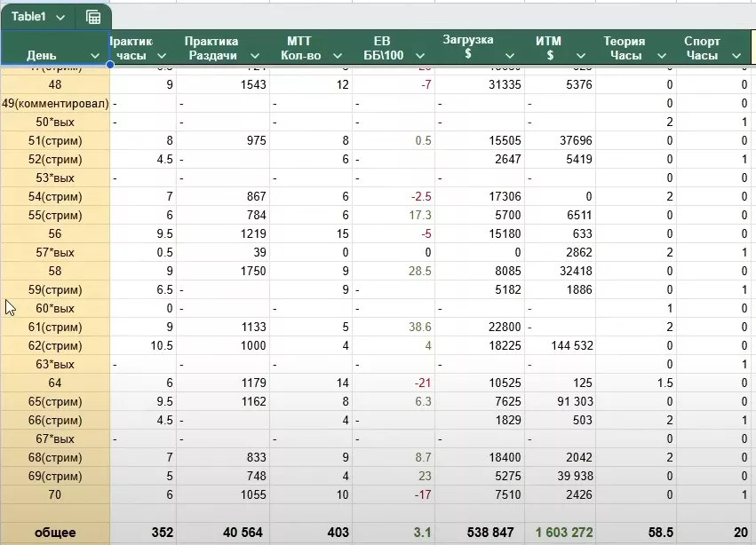756x545 pixels.
Task: Select the day cell 59(стрим)
Action: point(55,289)
